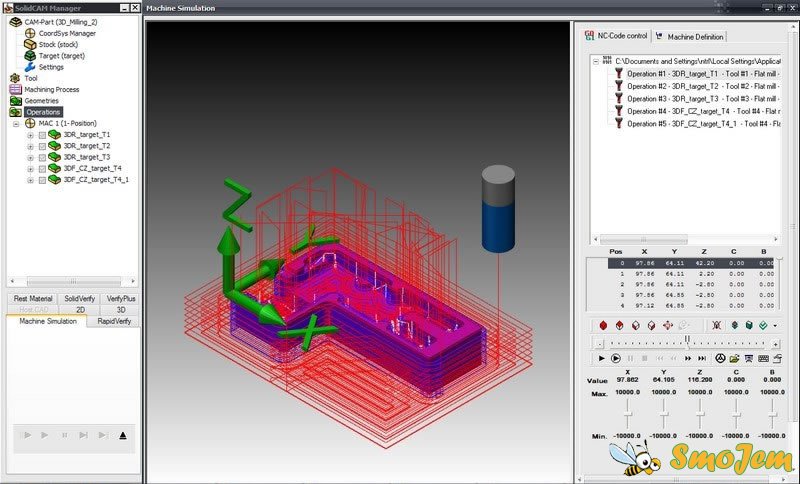Expand the 3DR_target_T2 operation
This screenshot has width=800, height=484.
(30, 146)
